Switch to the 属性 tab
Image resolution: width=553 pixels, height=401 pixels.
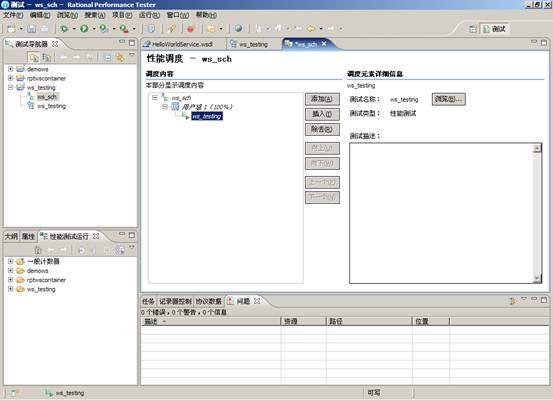pyautogui.click(x=28, y=236)
